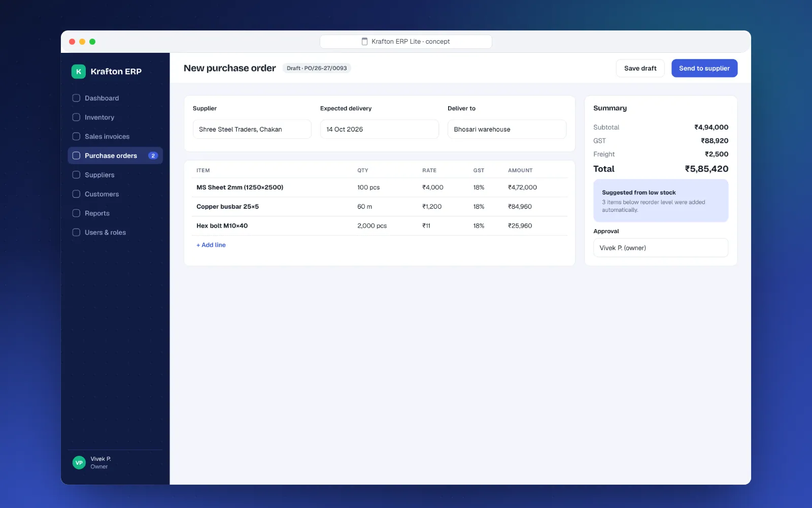Click the Suppliers sidebar icon
This screenshot has width=812, height=508.
(76, 175)
